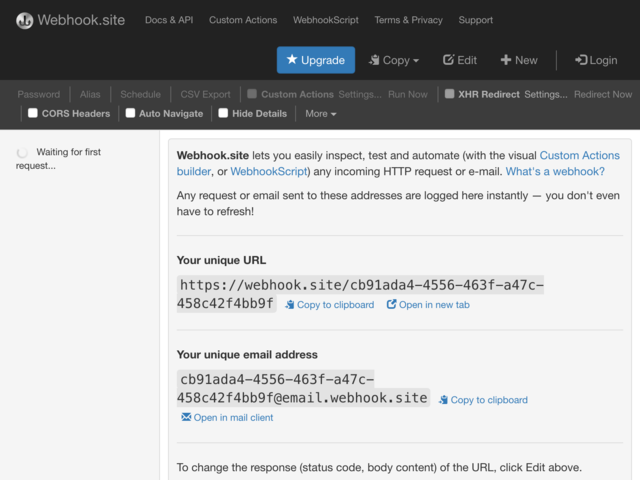Viewport: 640px width, 480px height.
Task: Enable the XHR Redirect checkbox
Action: (449, 94)
